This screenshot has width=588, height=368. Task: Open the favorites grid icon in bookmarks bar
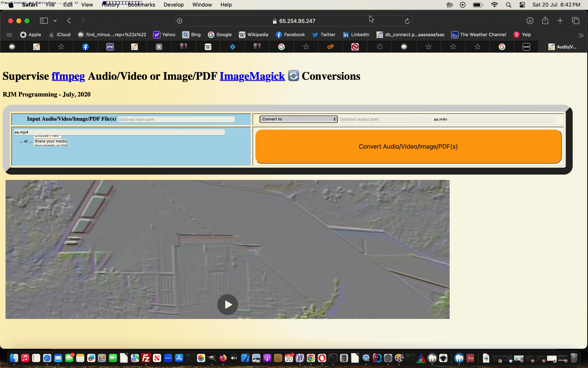(9, 35)
